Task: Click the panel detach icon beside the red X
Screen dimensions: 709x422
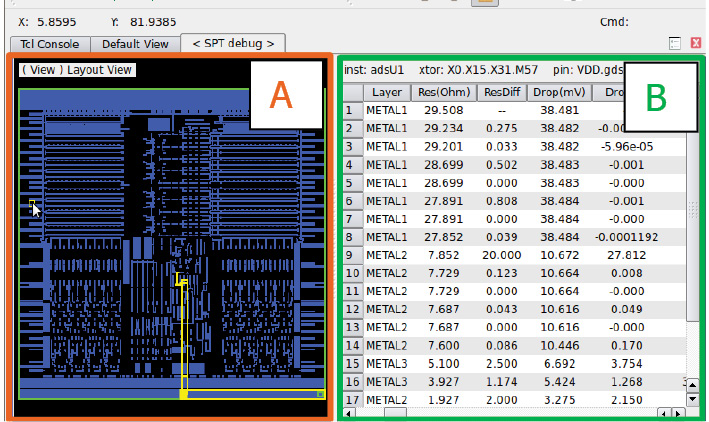Action: (x=675, y=43)
